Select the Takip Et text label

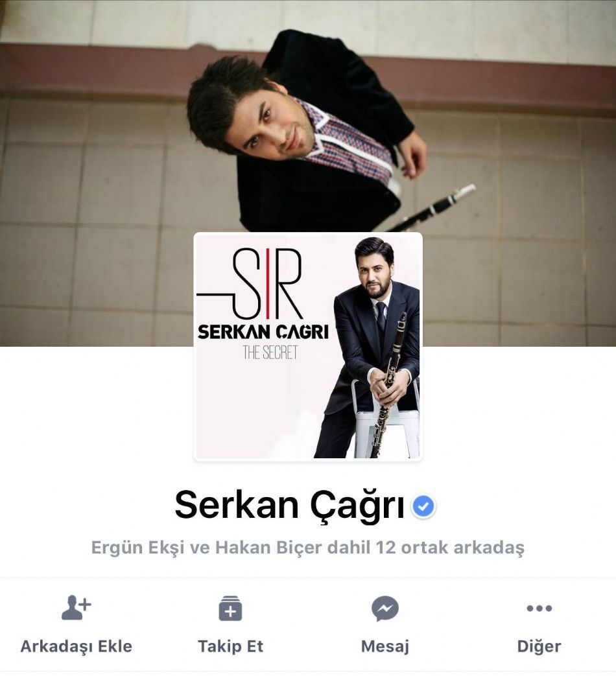click(230, 646)
